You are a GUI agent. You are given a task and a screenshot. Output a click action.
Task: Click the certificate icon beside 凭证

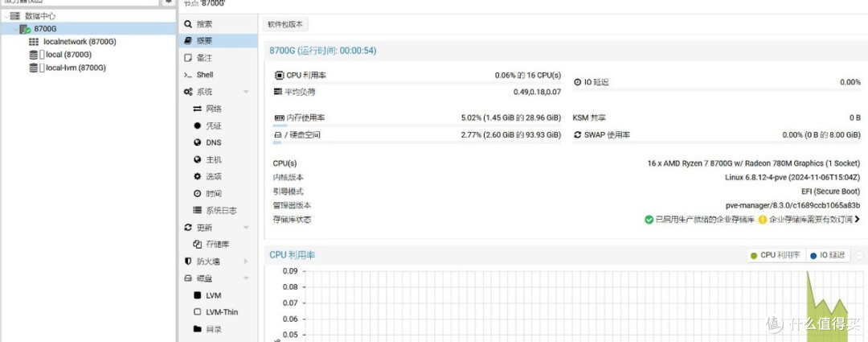(197, 126)
